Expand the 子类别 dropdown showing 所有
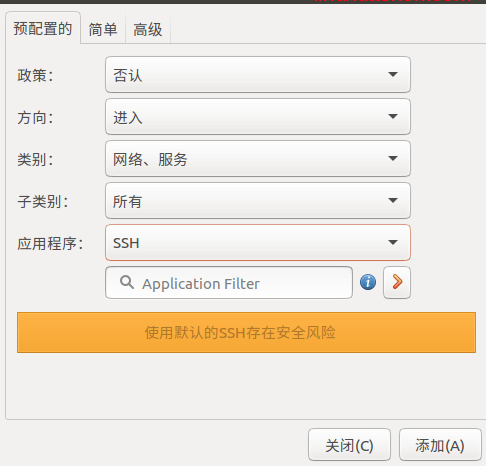The height and width of the screenshot is (466, 486). (x=258, y=201)
